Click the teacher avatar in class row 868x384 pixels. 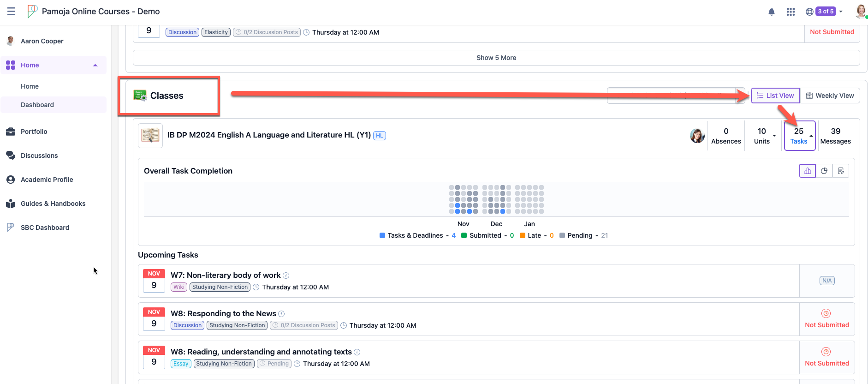697,136
